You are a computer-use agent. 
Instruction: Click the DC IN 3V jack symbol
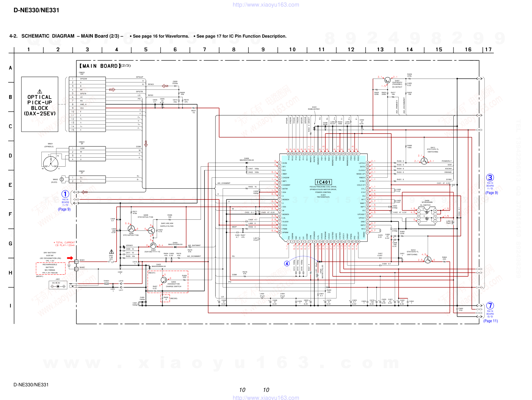[x=58, y=285]
